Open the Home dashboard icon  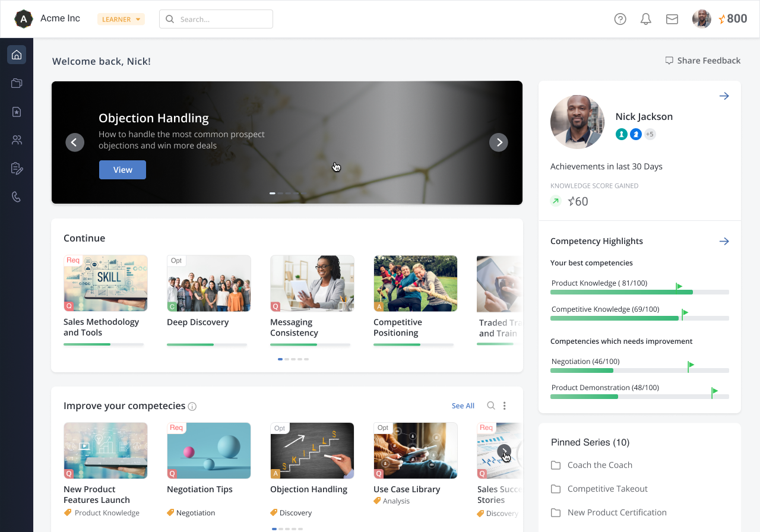(x=16, y=54)
